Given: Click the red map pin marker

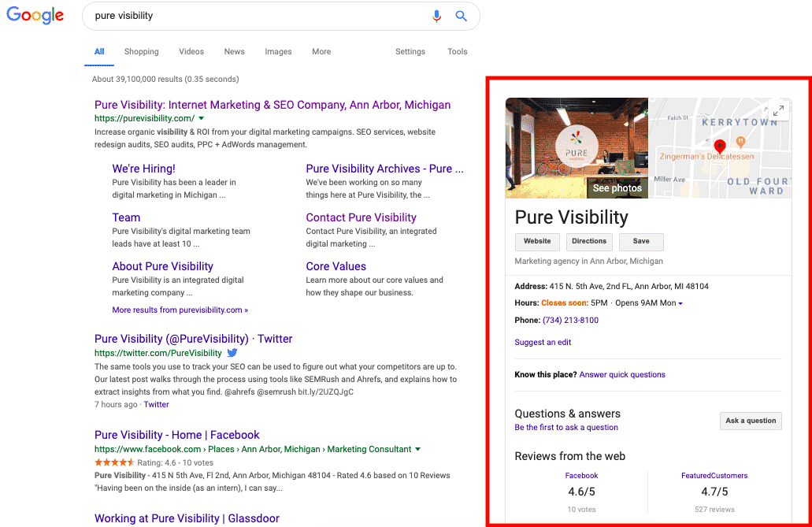Looking at the screenshot, I should [719, 147].
